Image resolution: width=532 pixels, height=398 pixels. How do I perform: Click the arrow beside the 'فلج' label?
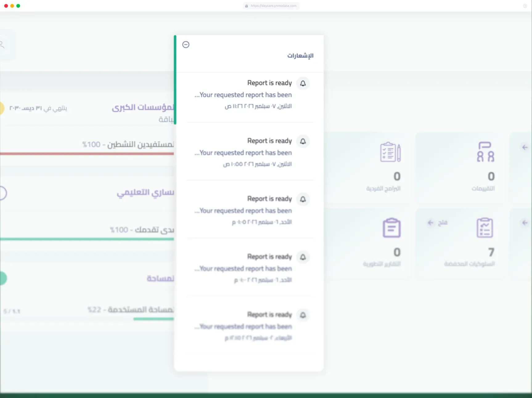tap(431, 223)
